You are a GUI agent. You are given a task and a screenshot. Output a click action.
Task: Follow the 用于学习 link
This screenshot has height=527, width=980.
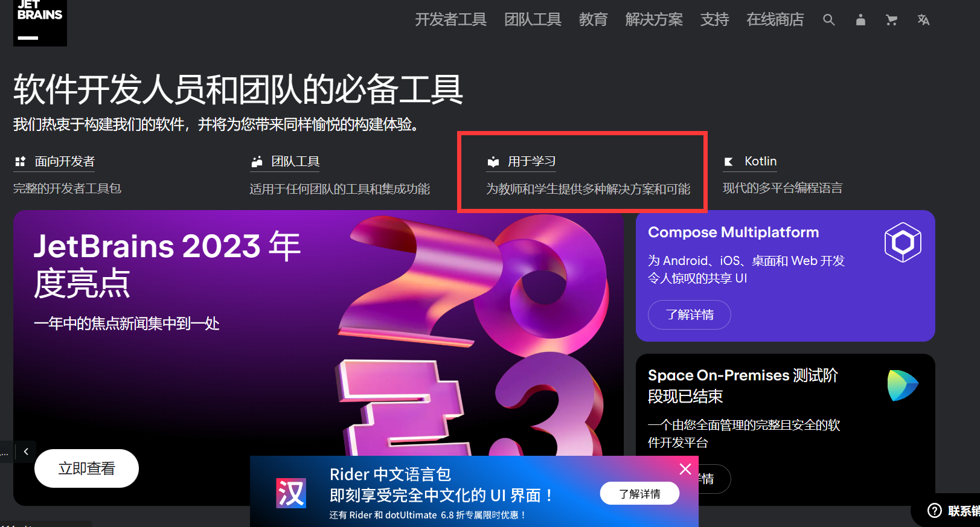point(531,161)
